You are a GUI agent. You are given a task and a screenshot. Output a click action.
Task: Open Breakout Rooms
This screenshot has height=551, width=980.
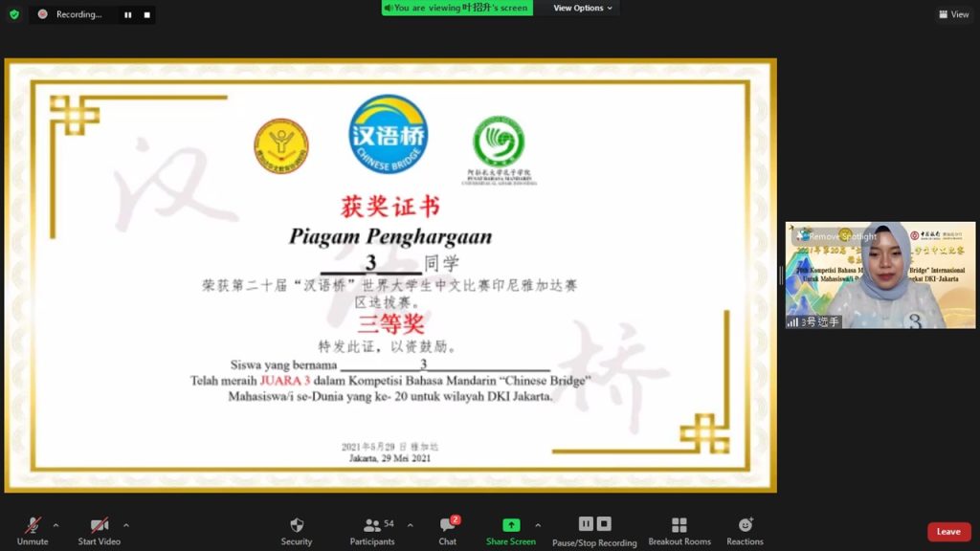679,532
